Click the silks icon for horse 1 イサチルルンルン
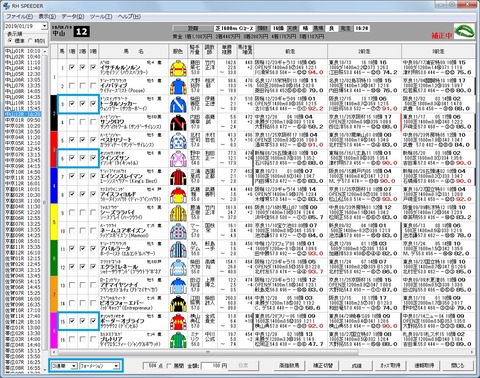This screenshot has height=378, width=480. coord(178,68)
